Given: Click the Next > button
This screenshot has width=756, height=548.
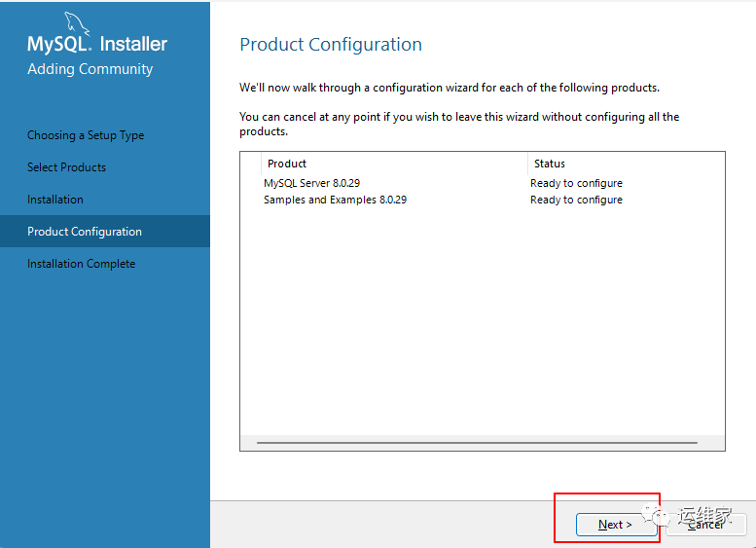Looking at the screenshot, I should point(616,525).
